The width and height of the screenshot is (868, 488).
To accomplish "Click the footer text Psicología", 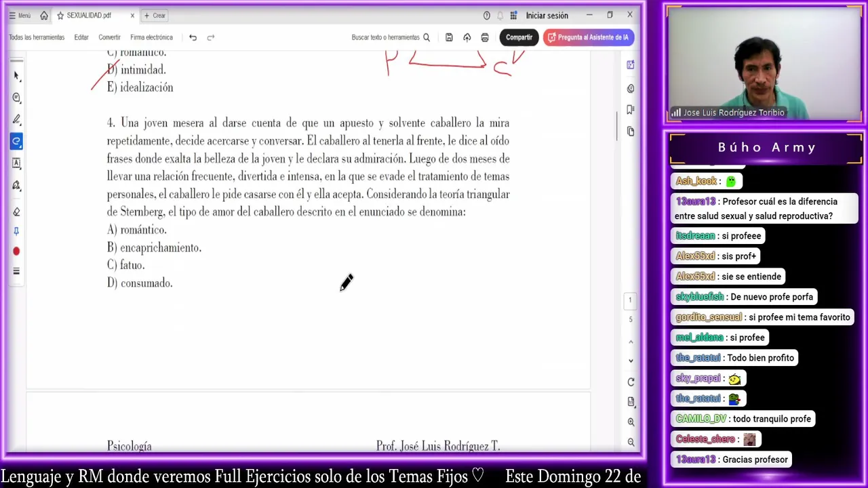I will [x=129, y=446].
